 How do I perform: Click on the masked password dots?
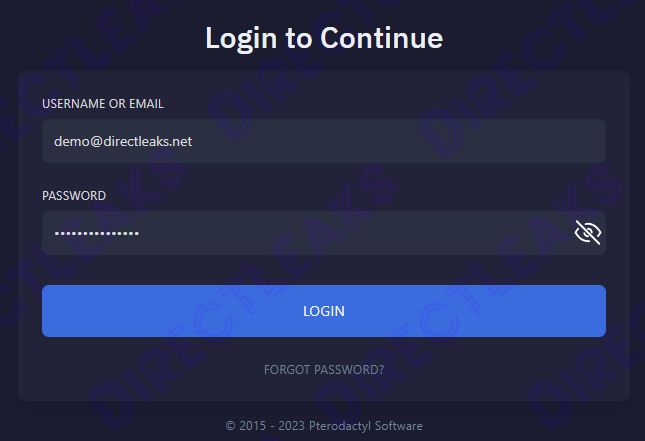pos(96,234)
